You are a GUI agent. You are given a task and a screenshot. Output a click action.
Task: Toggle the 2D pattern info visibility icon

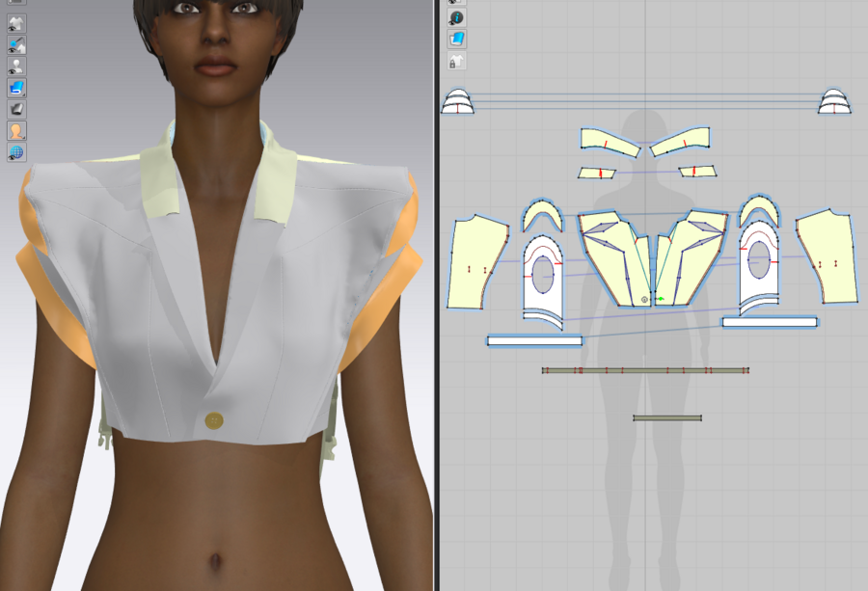pyautogui.click(x=457, y=17)
